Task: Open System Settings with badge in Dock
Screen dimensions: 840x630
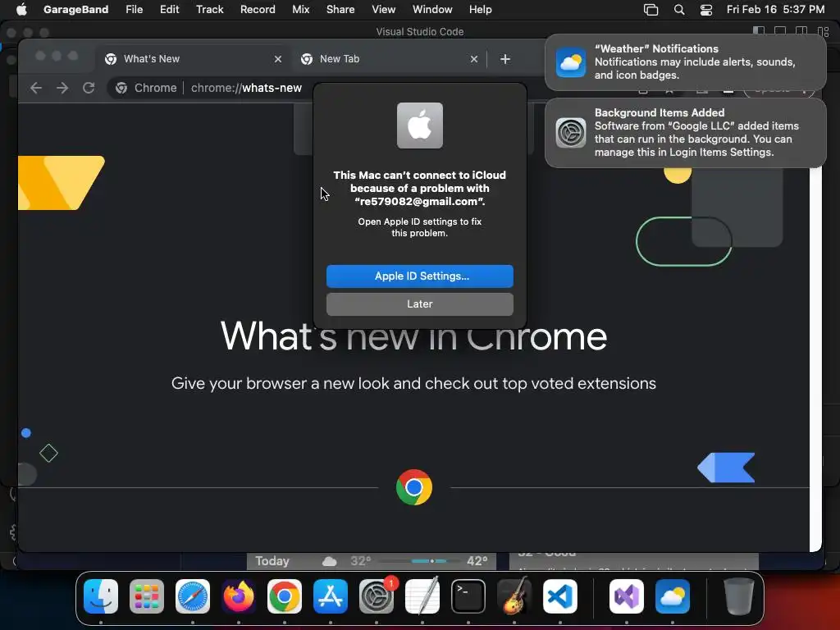Action: pyautogui.click(x=377, y=596)
